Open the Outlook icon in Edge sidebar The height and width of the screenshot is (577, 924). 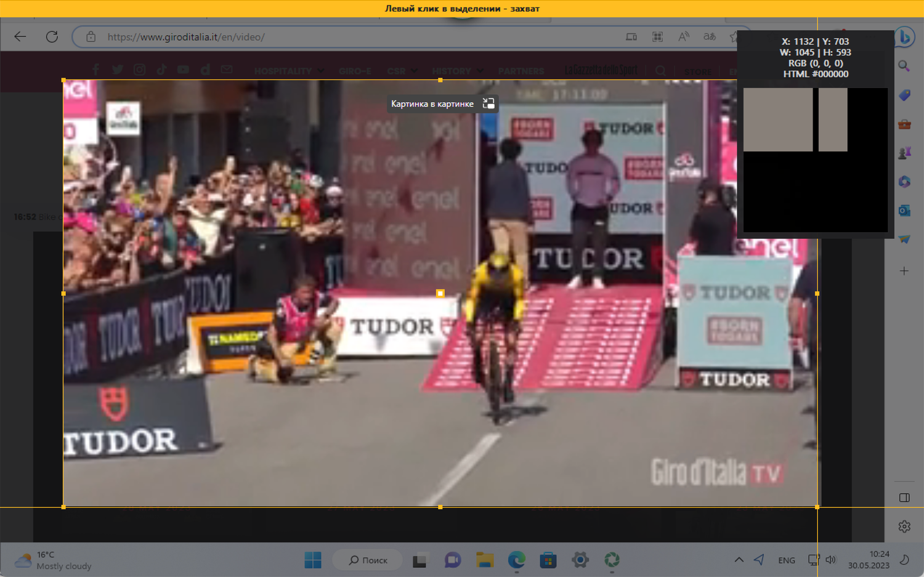[x=904, y=211]
